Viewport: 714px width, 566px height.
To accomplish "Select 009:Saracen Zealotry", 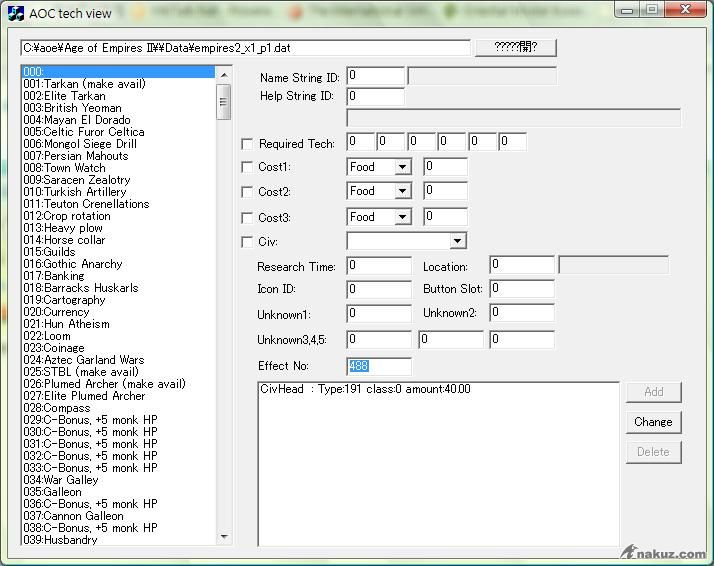I will tap(118, 180).
